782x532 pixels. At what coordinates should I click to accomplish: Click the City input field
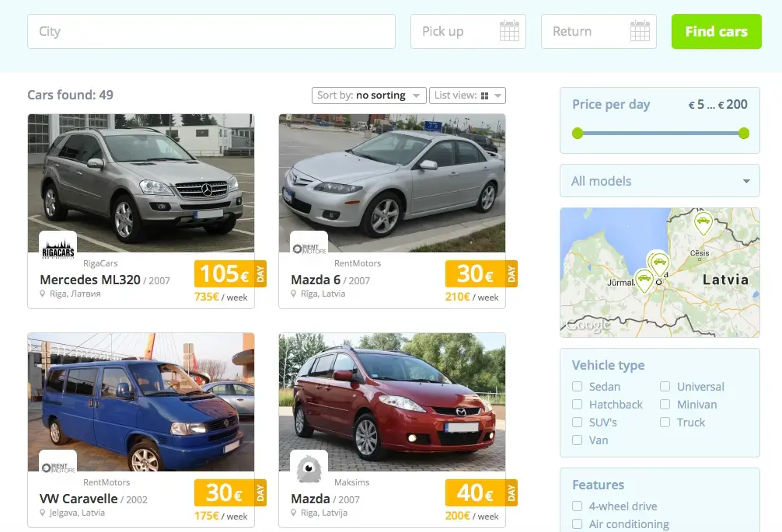coord(211,31)
